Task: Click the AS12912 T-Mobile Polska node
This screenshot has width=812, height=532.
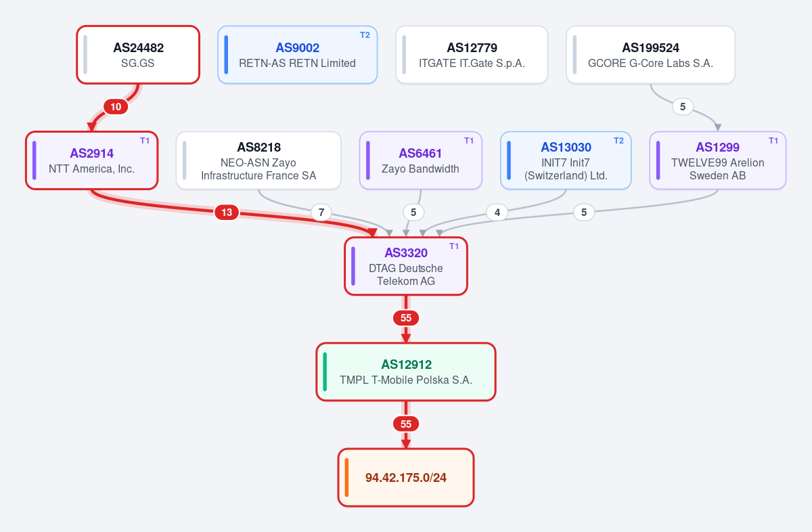Action: 406,372
